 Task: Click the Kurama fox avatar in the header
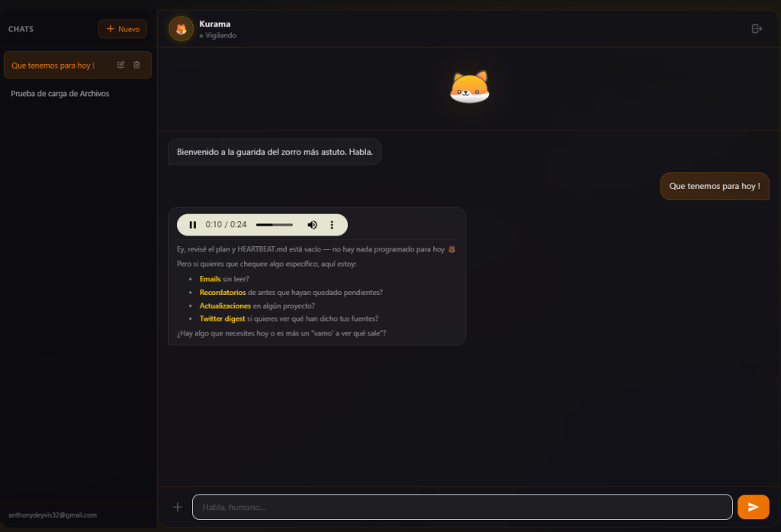(x=180, y=28)
